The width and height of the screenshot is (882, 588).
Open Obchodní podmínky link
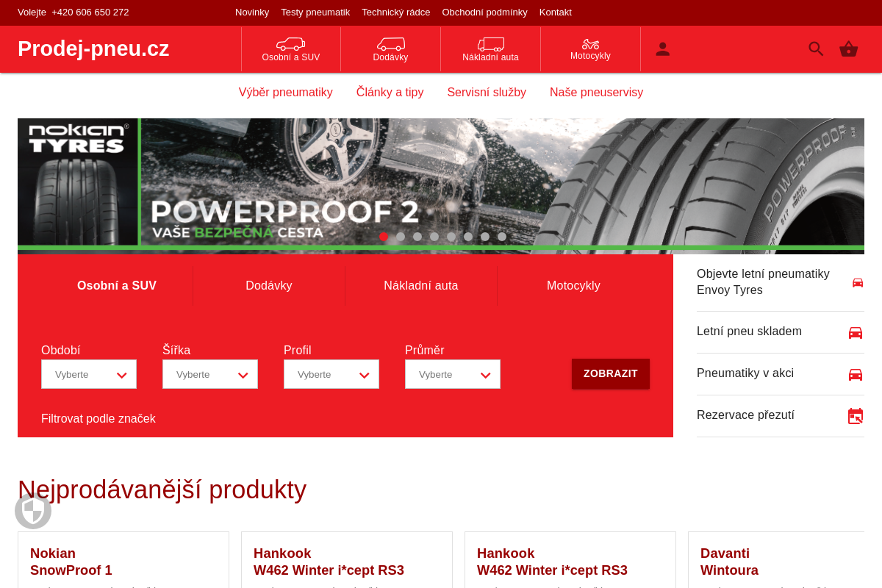coord(485,12)
